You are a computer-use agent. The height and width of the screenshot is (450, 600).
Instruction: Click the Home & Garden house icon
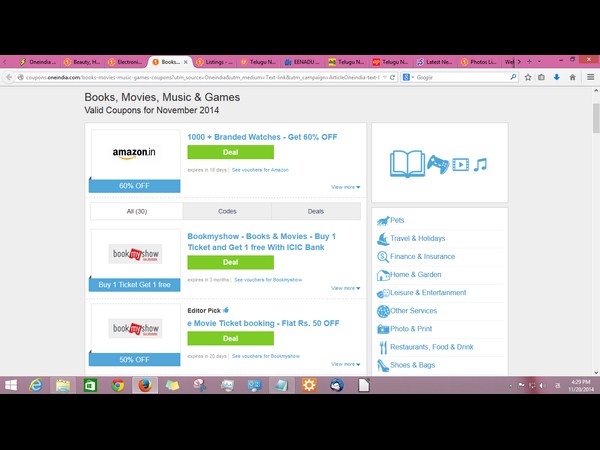(382, 275)
